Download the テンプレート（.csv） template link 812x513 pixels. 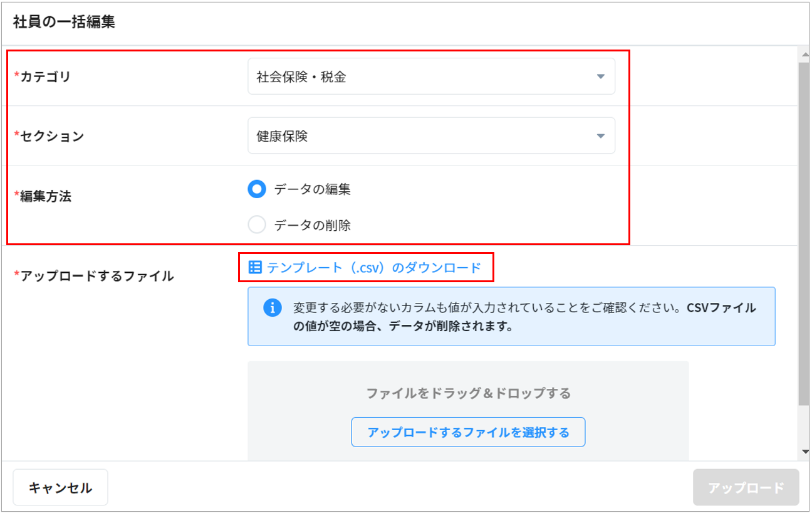click(373, 268)
